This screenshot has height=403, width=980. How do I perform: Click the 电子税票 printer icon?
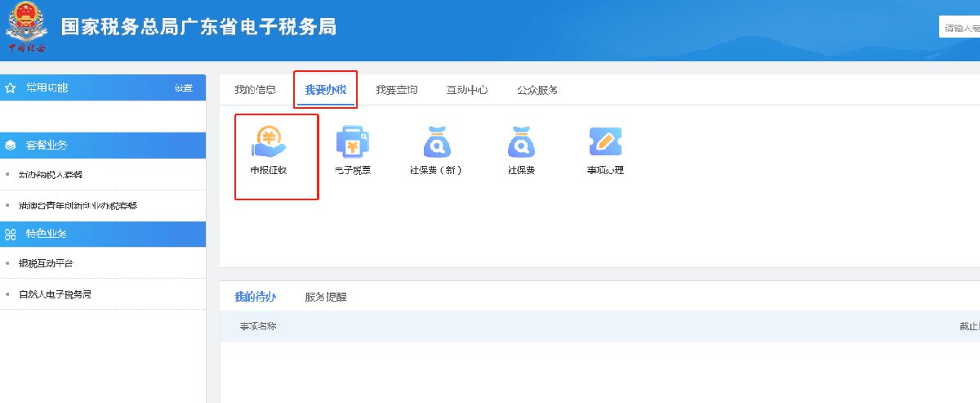(x=354, y=142)
